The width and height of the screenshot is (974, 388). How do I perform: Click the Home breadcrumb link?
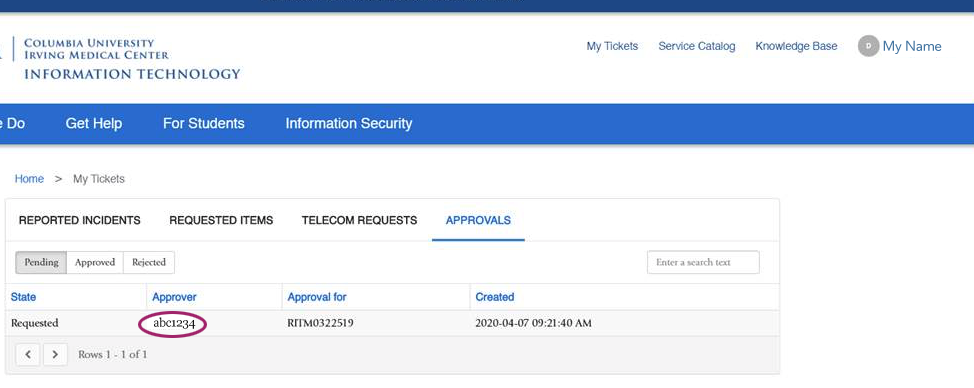(x=29, y=179)
